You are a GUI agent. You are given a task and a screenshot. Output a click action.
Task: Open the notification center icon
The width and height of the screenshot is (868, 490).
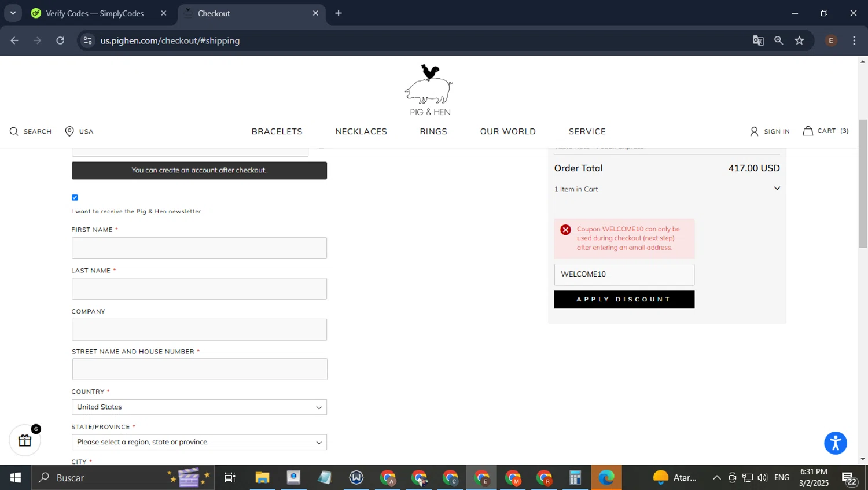(849, 478)
